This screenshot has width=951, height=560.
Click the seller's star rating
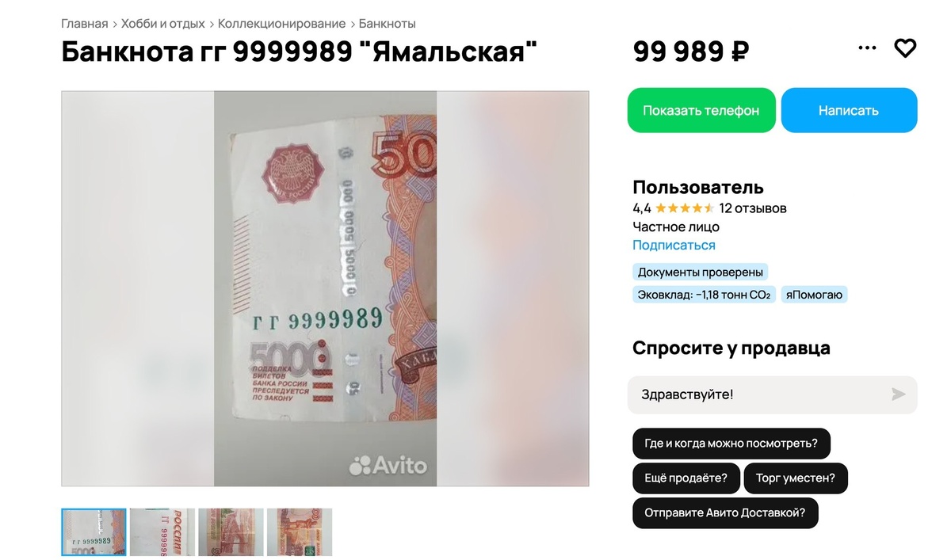point(685,208)
